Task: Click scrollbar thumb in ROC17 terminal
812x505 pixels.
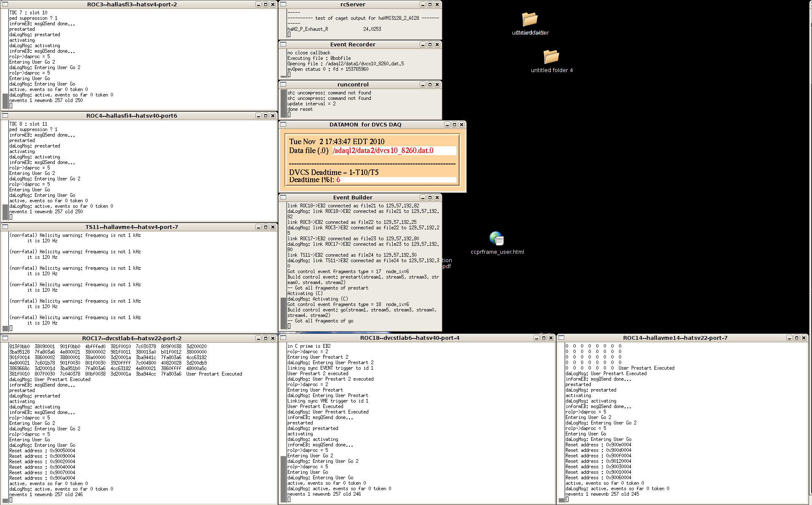Action: (x=5, y=500)
